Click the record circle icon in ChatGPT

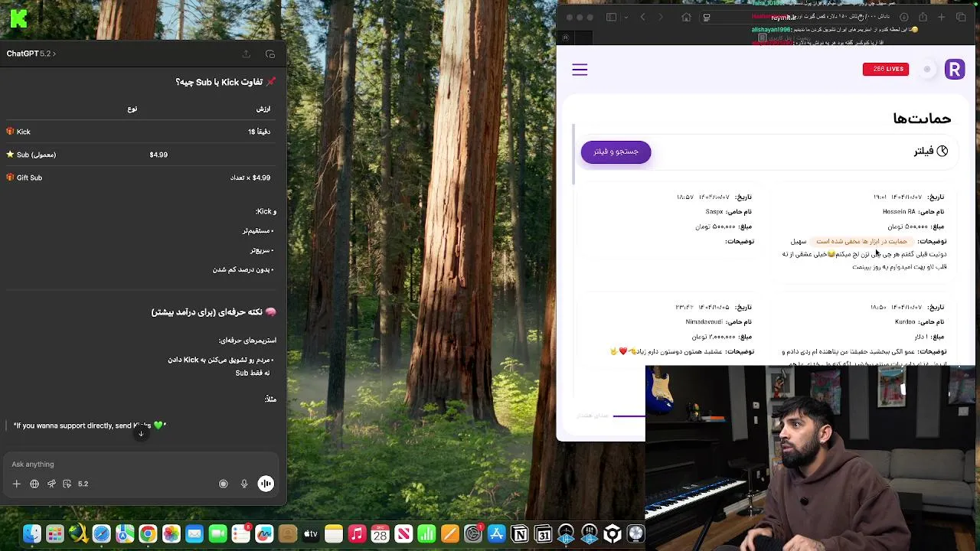[x=224, y=484]
